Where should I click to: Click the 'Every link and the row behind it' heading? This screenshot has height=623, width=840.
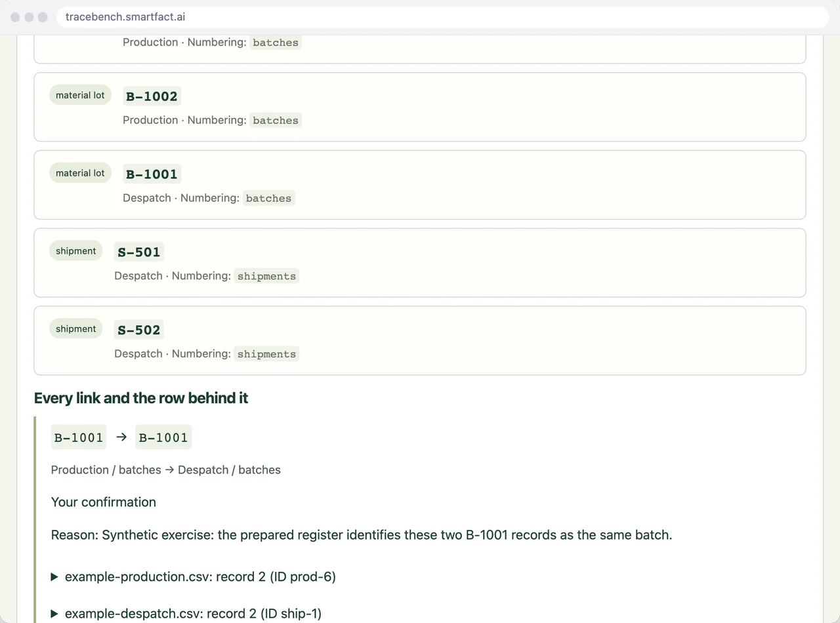point(141,398)
